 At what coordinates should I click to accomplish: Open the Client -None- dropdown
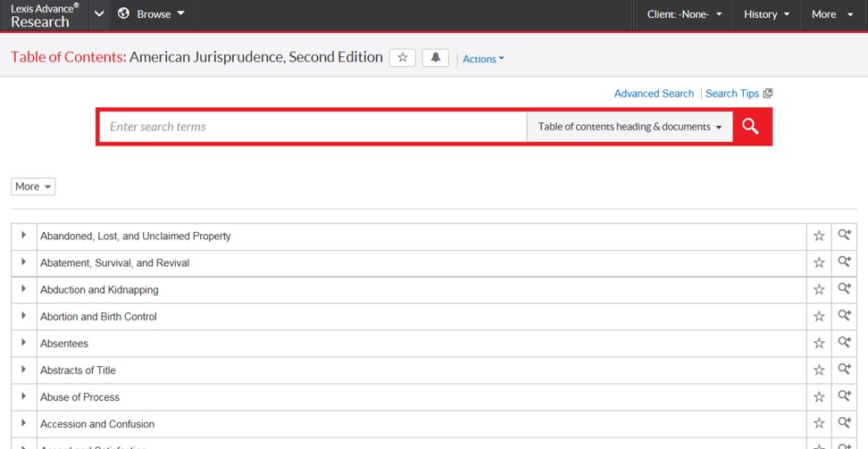click(684, 14)
